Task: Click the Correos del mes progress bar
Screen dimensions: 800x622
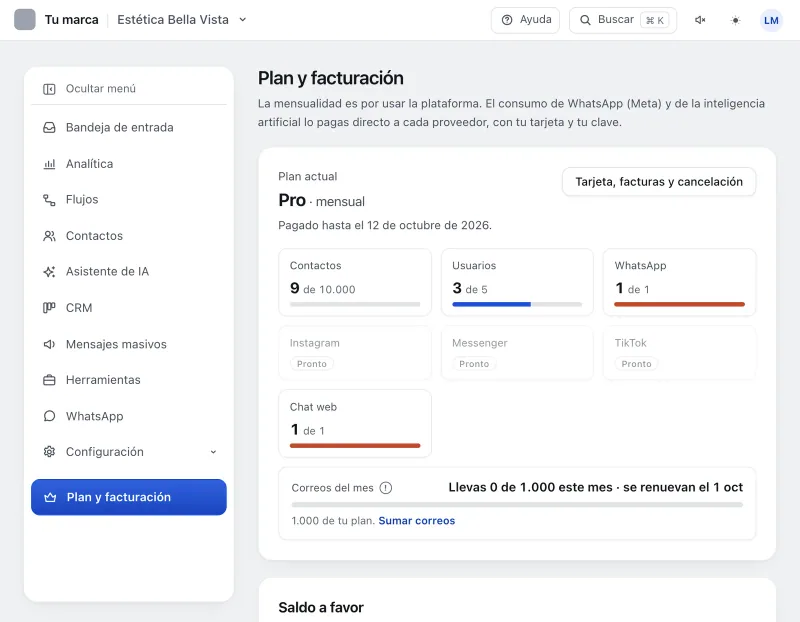Action: coord(517,505)
